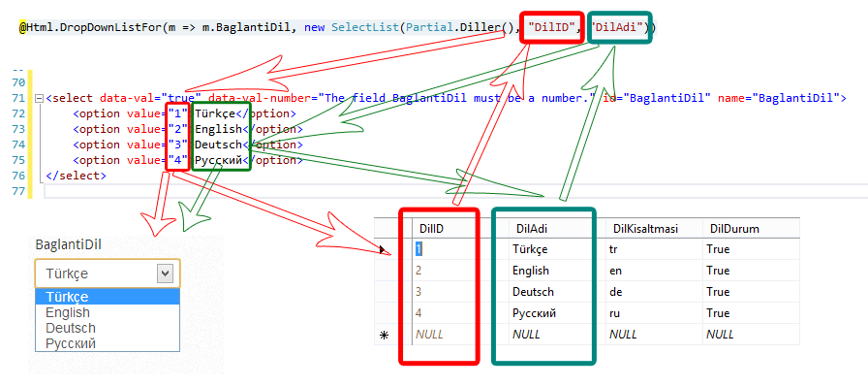This screenshot has height=386, width=868.
Task: Click the English cell in the table
Action: [557, 271]
